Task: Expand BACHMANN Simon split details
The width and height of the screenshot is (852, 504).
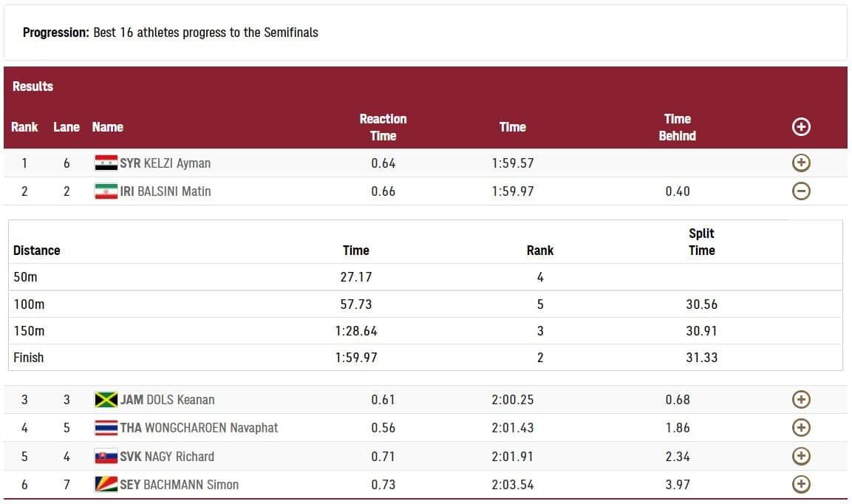Action: (801, 484)
